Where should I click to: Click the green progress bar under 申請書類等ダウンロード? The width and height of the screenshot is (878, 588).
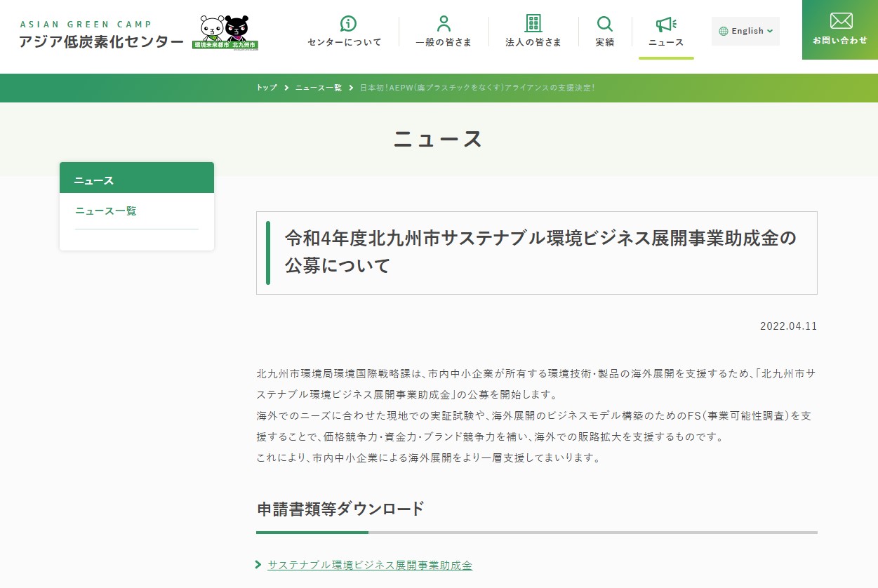pos(312,533)
